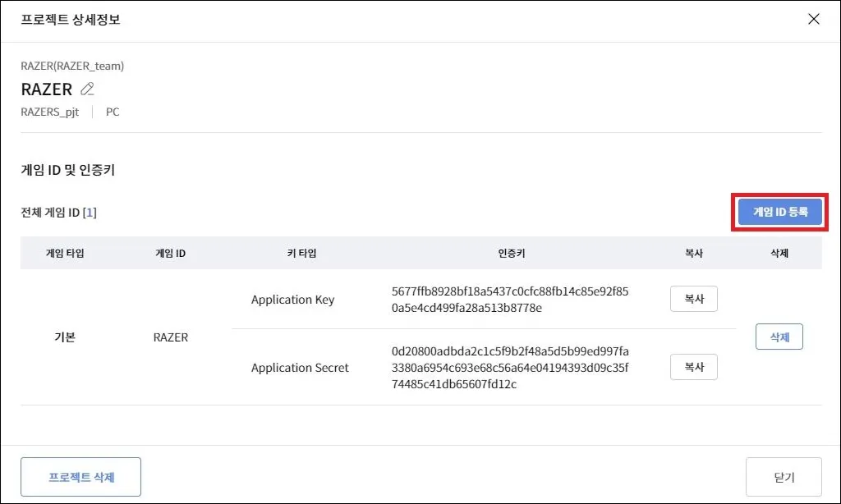This screenshot has width=841, height=504.
Task: Click the 게임 ID column header
Action: (170, 254)
